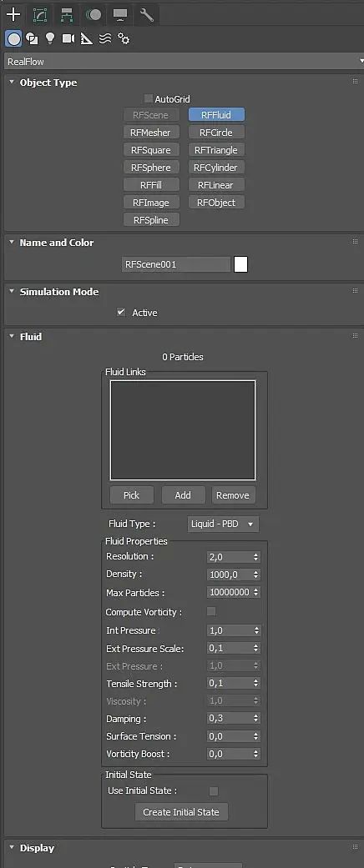Select the Space Warps waves icon
This screenshot has height=868, width=364.
pos(105,38)
